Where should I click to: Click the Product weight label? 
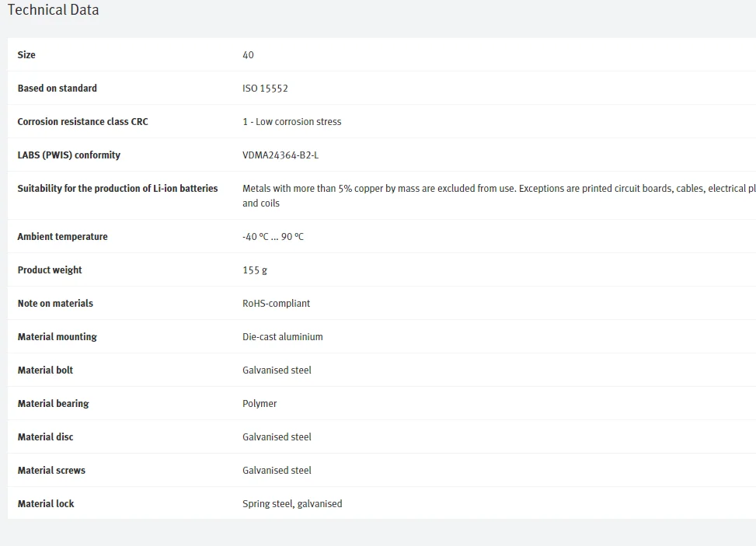pos(50,270)
